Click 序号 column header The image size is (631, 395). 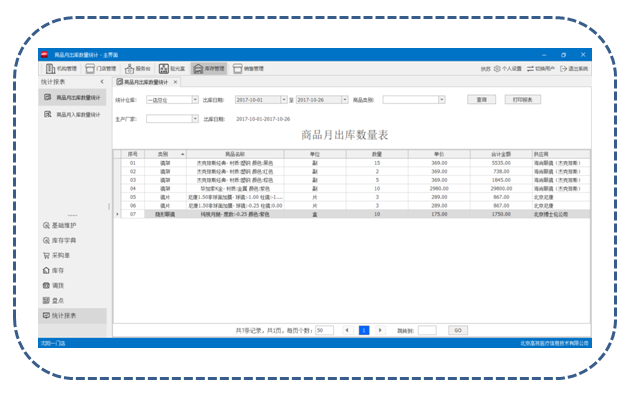click(133, 154)
